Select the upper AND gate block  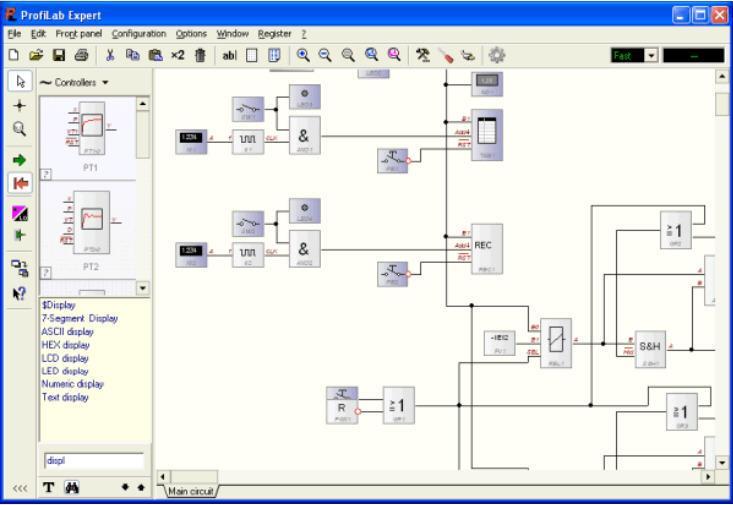(x=304, y=136)
